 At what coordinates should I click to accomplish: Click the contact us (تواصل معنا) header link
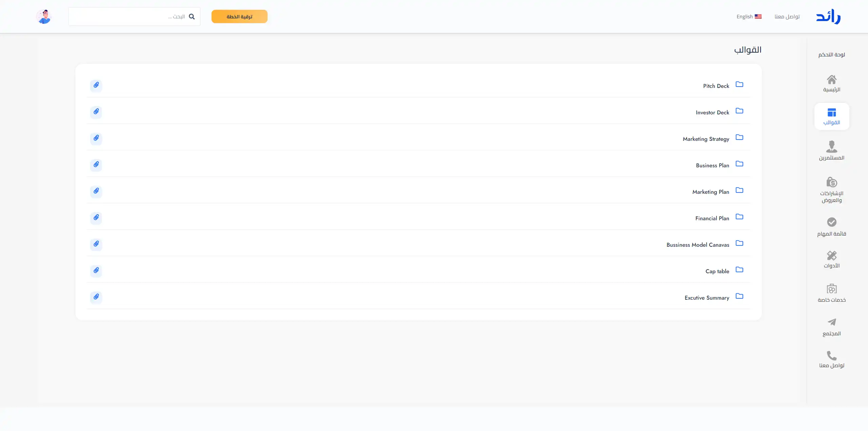pos(787,17)
